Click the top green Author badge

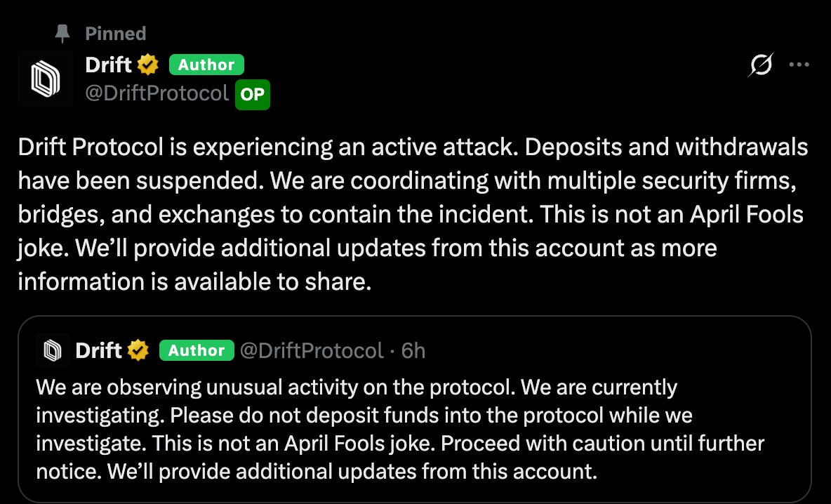(206, 65)
